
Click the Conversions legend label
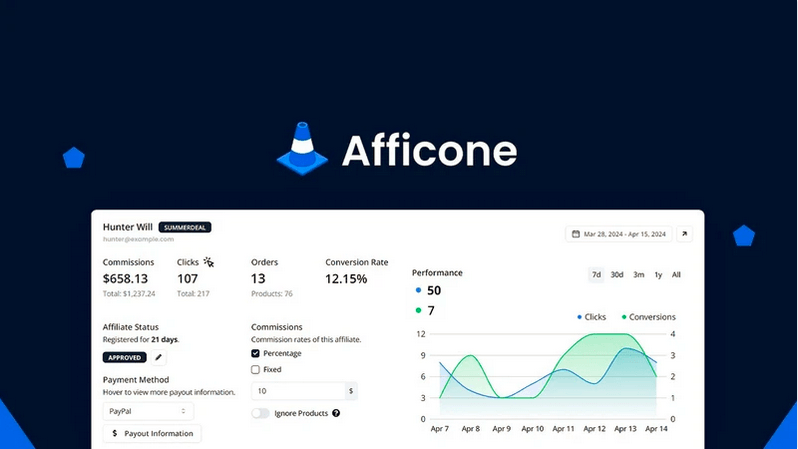point(652,317)
